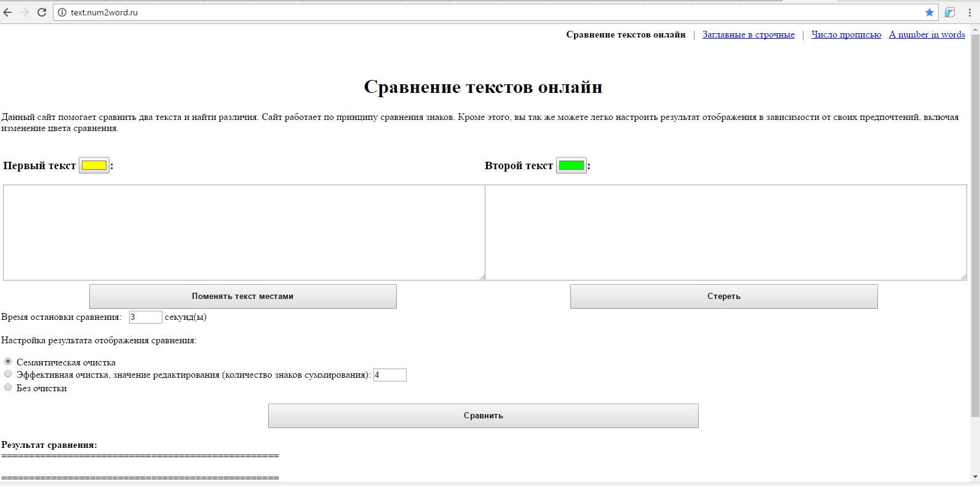Click the comparison stop time seconds field
The width and height of the screenshot is (980, 486).
[x=145, y=317]
